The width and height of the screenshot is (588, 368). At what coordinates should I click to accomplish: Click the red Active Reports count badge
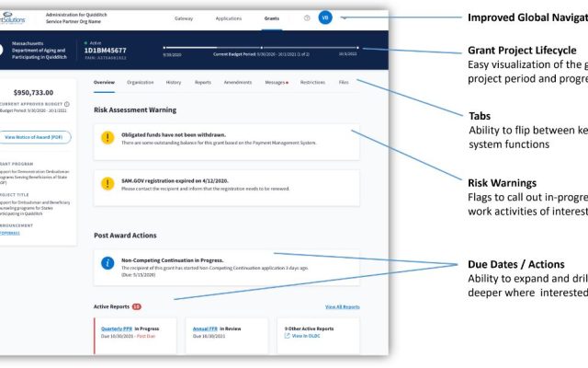[136, 306]
